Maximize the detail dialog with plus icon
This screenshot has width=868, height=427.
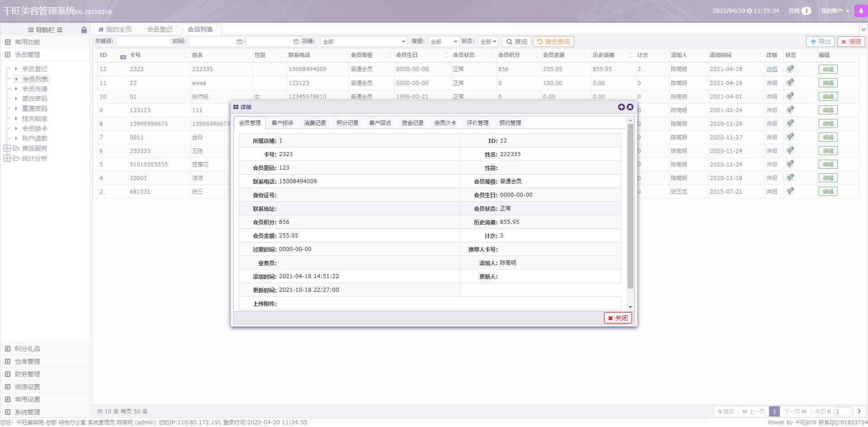click(x=621, y=107)
